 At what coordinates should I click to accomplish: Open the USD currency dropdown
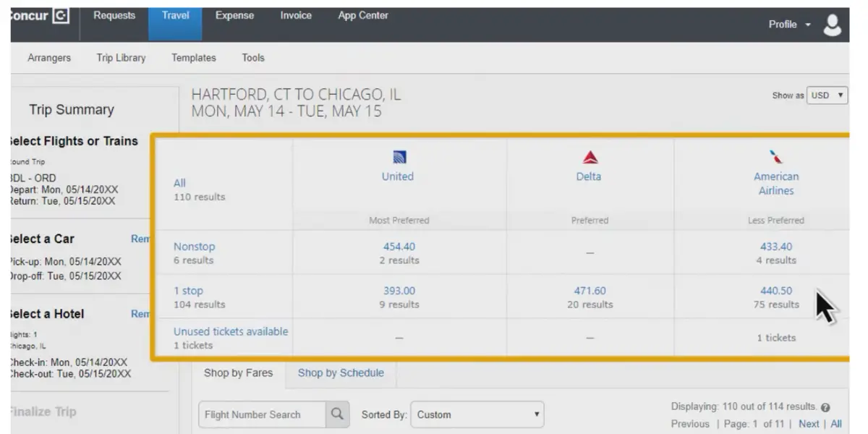click(827, 95)
